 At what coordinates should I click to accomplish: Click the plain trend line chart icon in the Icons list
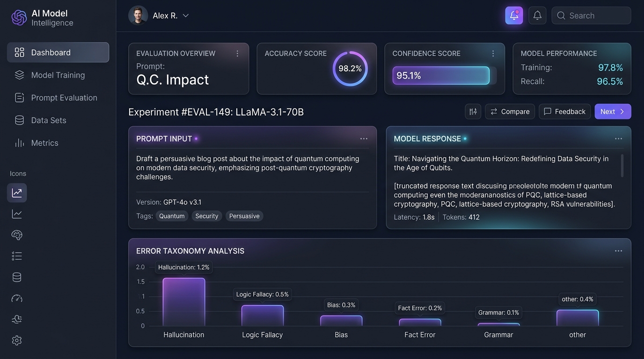pos(17,214)
